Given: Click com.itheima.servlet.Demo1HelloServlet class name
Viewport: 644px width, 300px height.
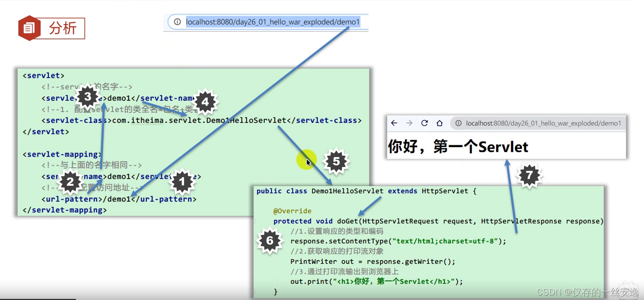Looking at the screenshot, I should [x=199, y=121].
